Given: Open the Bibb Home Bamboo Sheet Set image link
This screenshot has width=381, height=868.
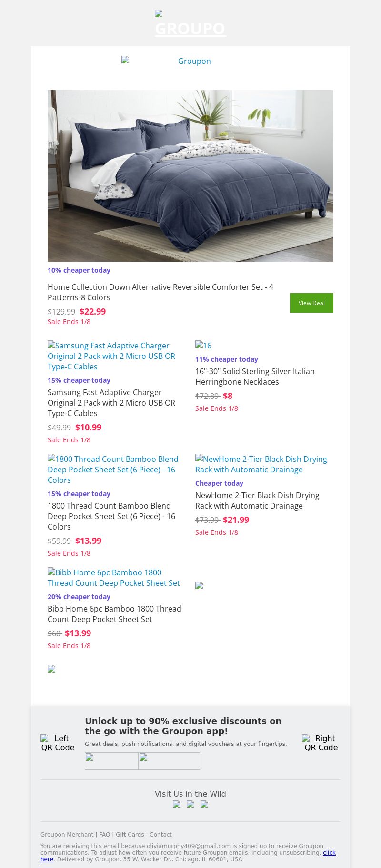Looking at the screenshot, I should 114,578.
